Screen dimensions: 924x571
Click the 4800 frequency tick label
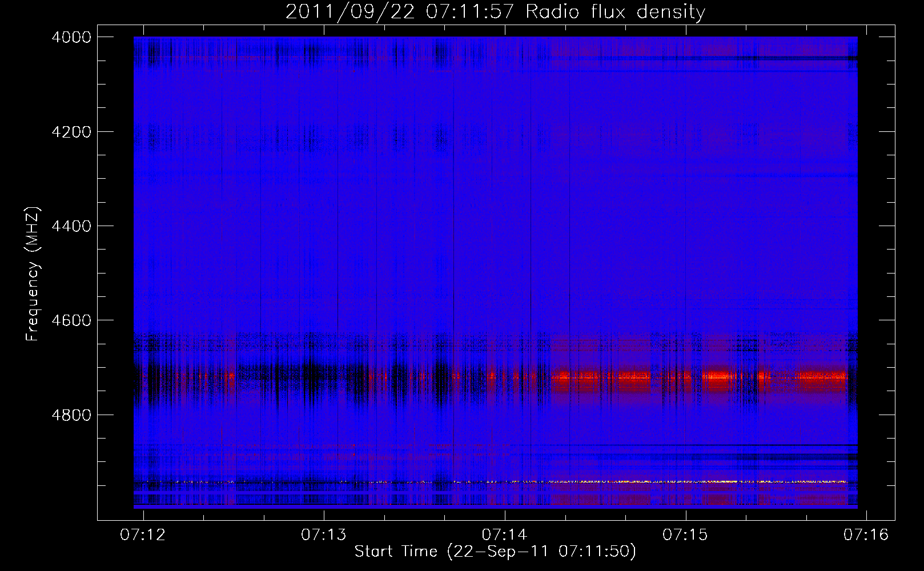tap(71, 415)
